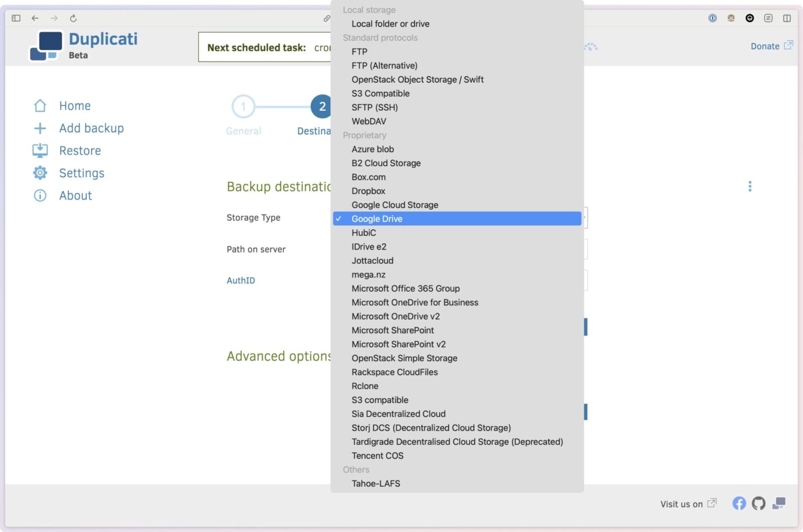Click the AuthID link
Viewport: 803px width, 532px height.
pos(241,281)
